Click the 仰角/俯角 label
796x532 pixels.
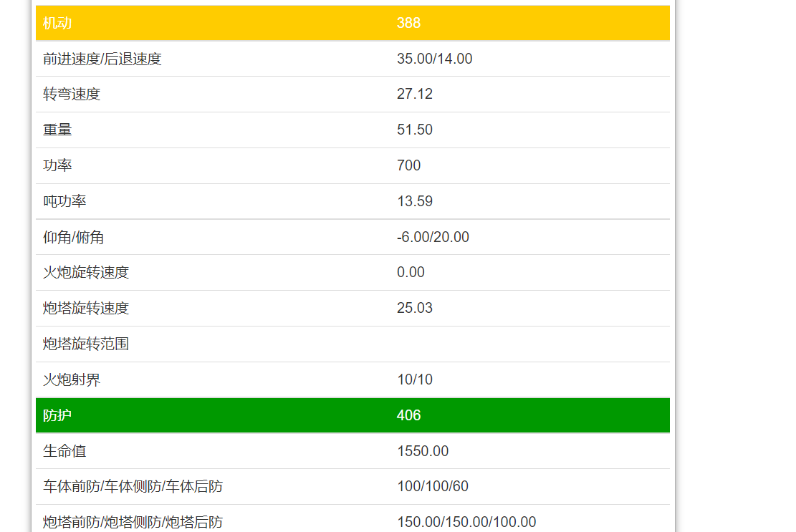coord(73,237)
